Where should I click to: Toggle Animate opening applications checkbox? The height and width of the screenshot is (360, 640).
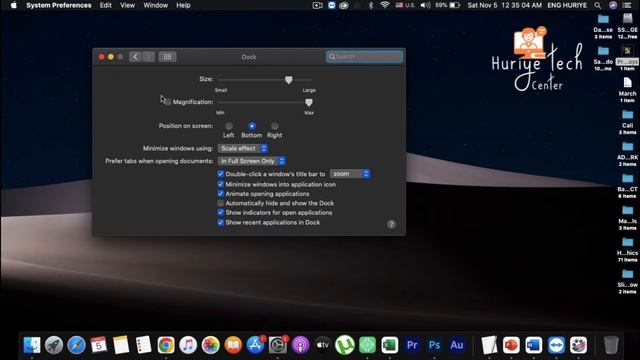pos(220,193)
